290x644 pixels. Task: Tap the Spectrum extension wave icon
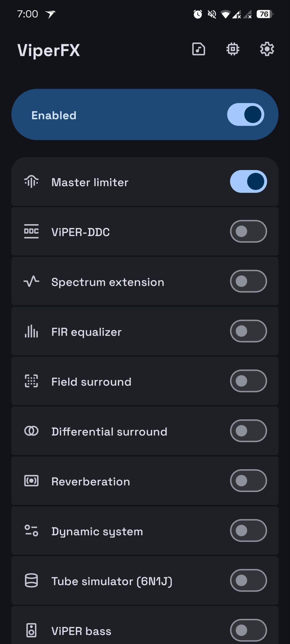(31, 281)
